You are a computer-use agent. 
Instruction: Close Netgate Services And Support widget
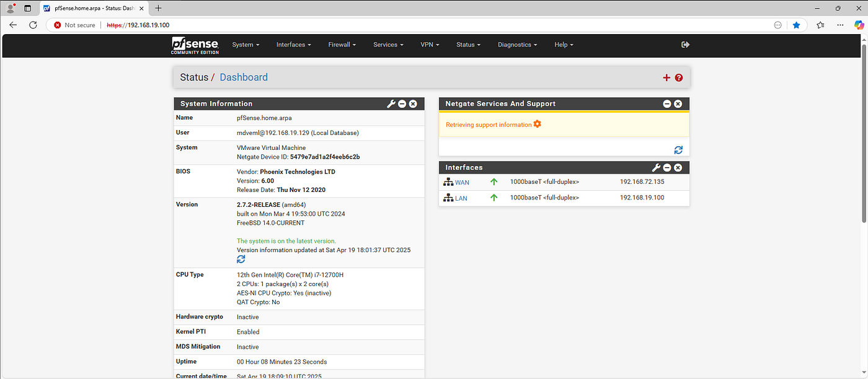pyautogui.click(x=678, y=104)
